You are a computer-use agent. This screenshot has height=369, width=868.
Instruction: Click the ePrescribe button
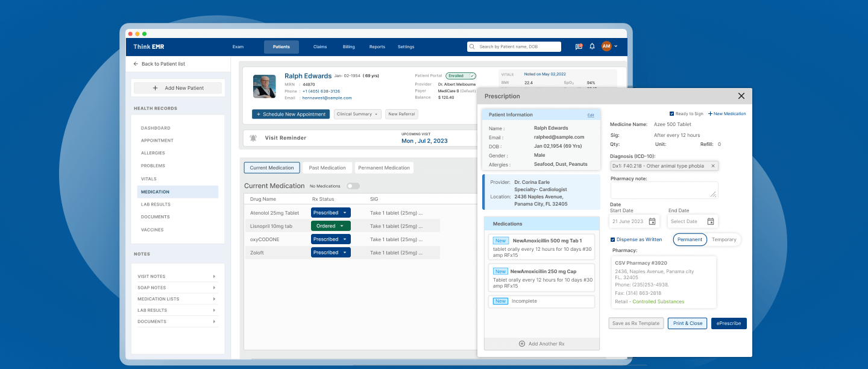[x=728, y=323]
